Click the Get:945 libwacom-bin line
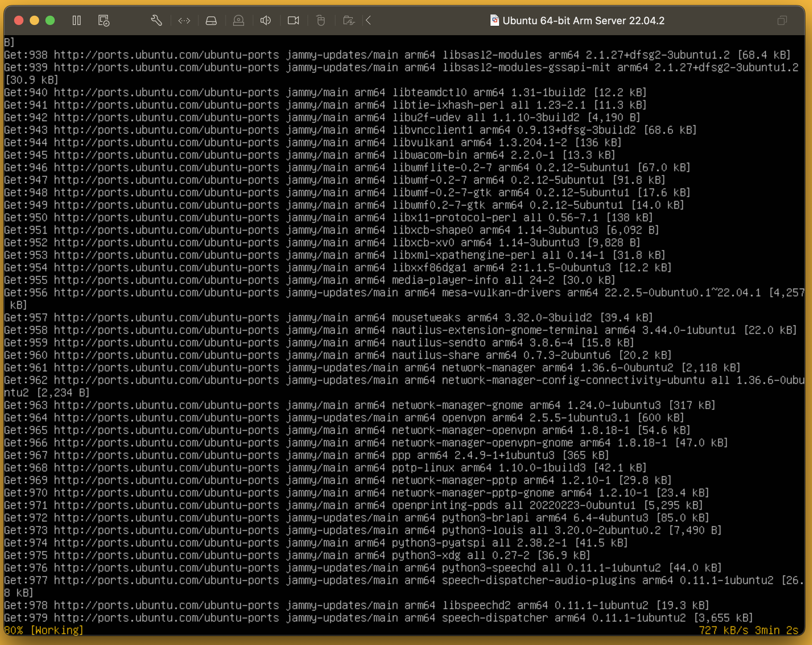The height and width of the screenshot is (645, 812). [x=310, y=155]
